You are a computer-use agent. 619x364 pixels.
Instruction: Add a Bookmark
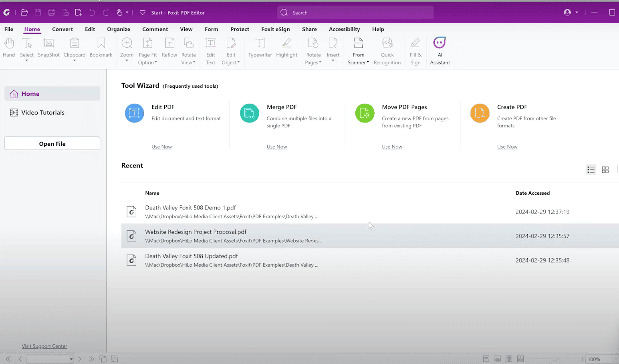101,48
